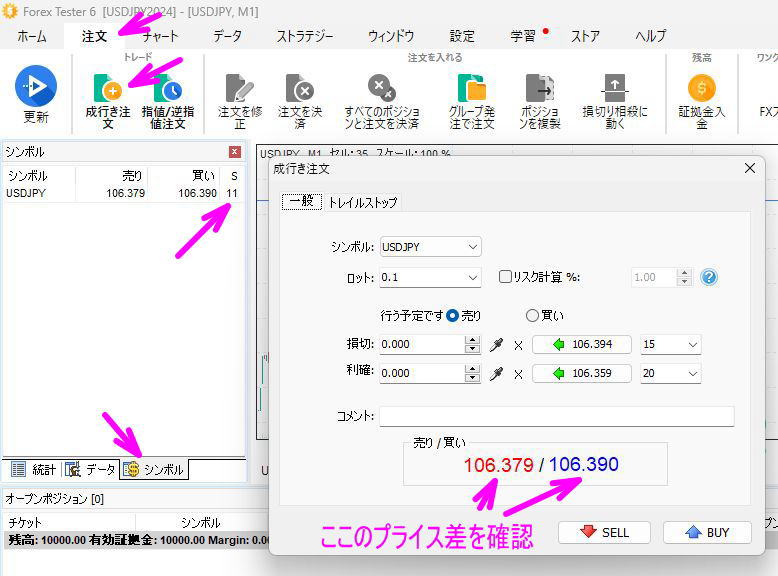Click the BUY button
The width and height of the screenshot is (778, 576).
tap(707, 532)
